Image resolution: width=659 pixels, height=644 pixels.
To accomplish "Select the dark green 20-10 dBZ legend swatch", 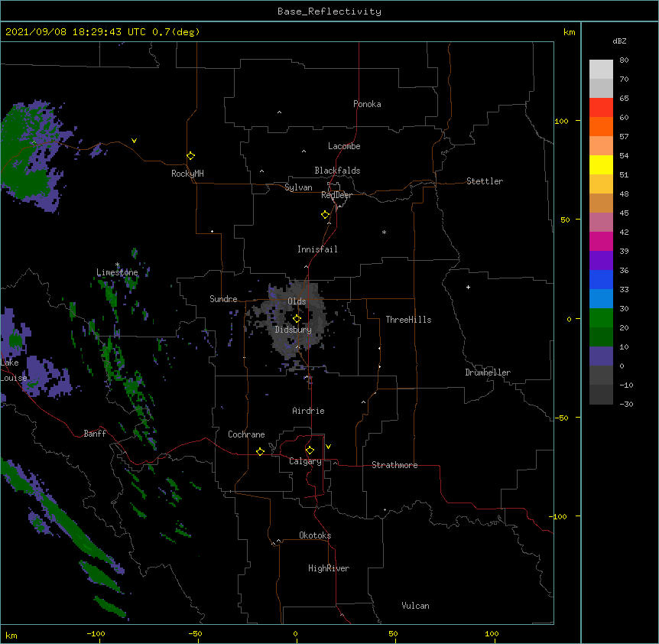I will 601,337.
